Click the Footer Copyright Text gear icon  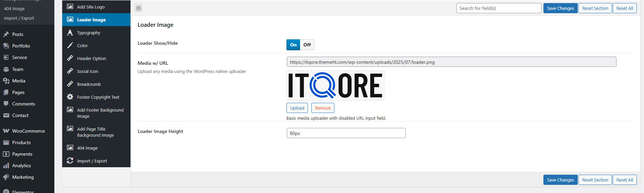(x=70, y=97)
